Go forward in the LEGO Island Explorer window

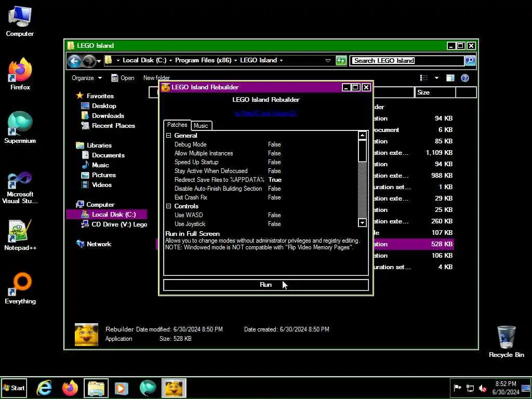[x=89, y=61]
